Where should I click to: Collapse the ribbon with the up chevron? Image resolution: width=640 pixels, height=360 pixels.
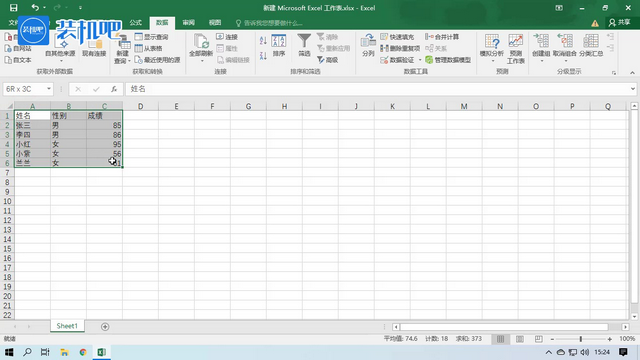[x=632, y=73]
